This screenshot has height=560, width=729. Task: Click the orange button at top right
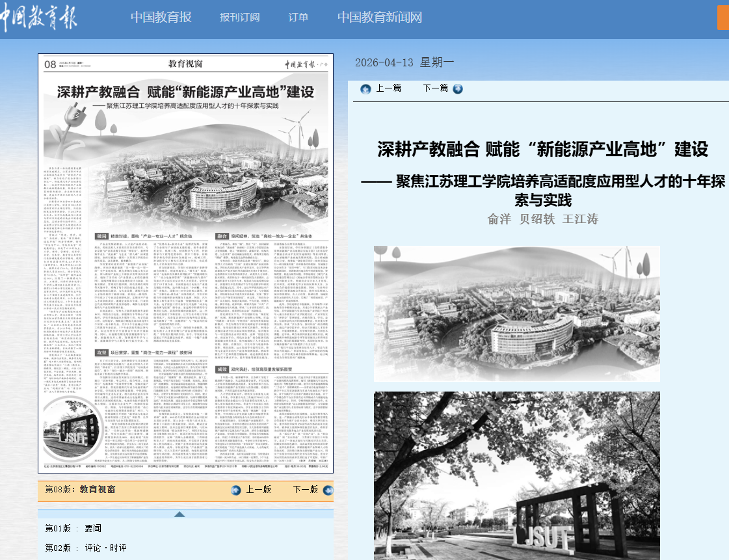tap(722, 18)
